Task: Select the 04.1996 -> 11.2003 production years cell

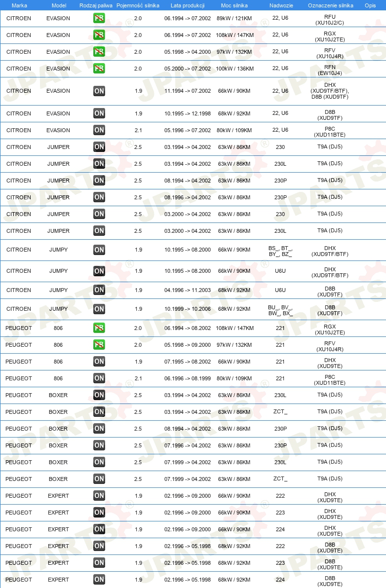Action: tap(188, 290)
